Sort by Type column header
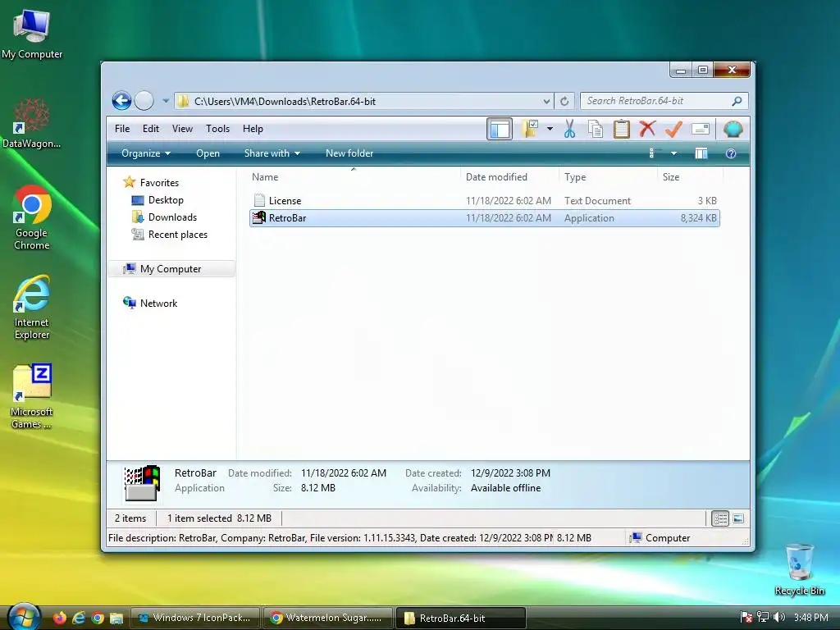Screen dimensions: 840x630 tap(608, 177)
